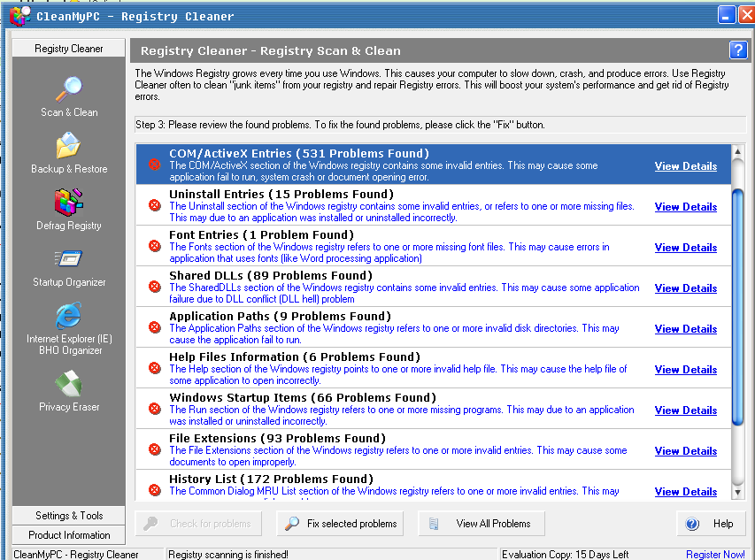
Task: Switch to the Registry Cleaner tab
Action: [68, 49]
